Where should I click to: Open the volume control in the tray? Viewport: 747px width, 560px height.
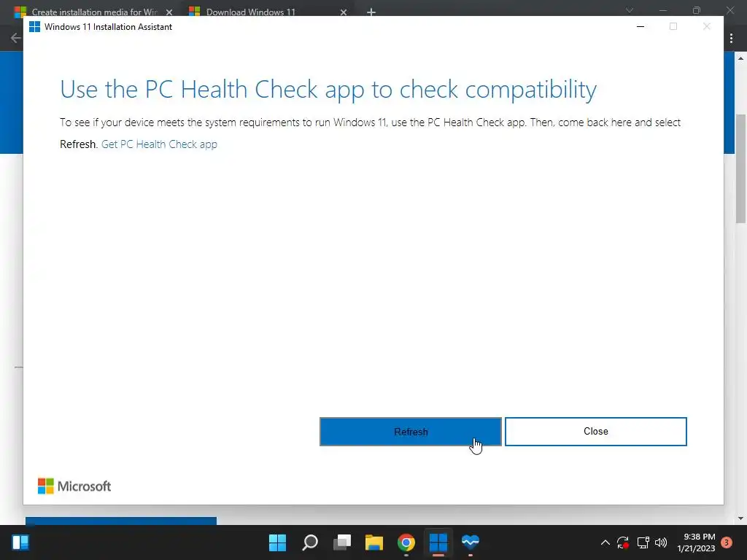click(x=661, y=542)
